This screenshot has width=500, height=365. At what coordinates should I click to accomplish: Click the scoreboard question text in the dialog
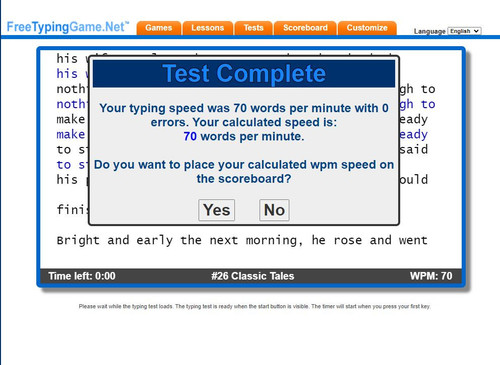tap(244, 172)
